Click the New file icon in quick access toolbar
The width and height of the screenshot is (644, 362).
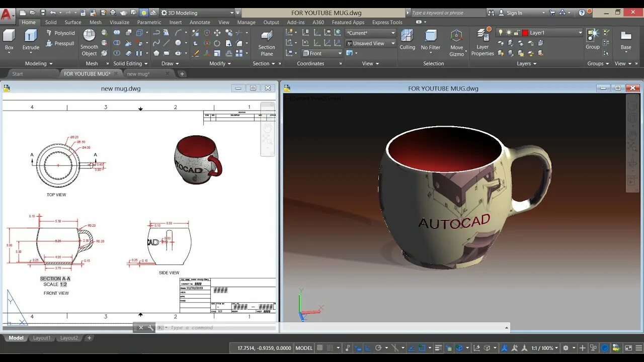(x=23, y=13)
